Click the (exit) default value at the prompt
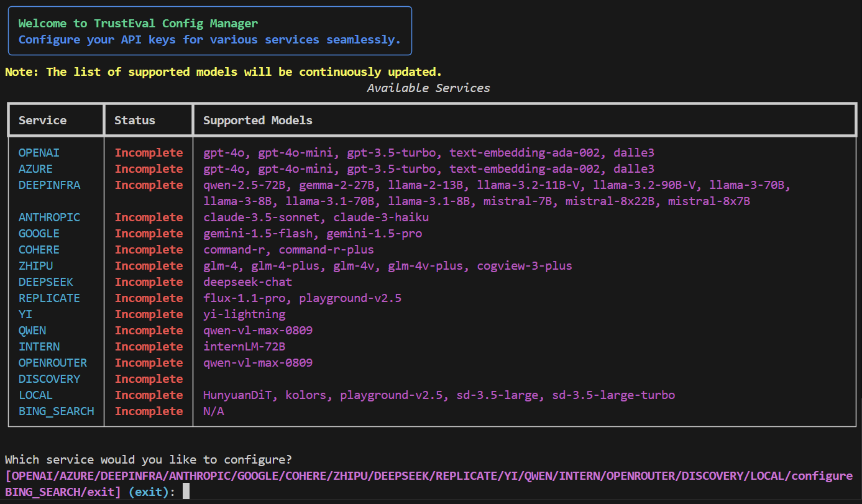The height and width of the screenshot is (504, 862). [149, 492]
